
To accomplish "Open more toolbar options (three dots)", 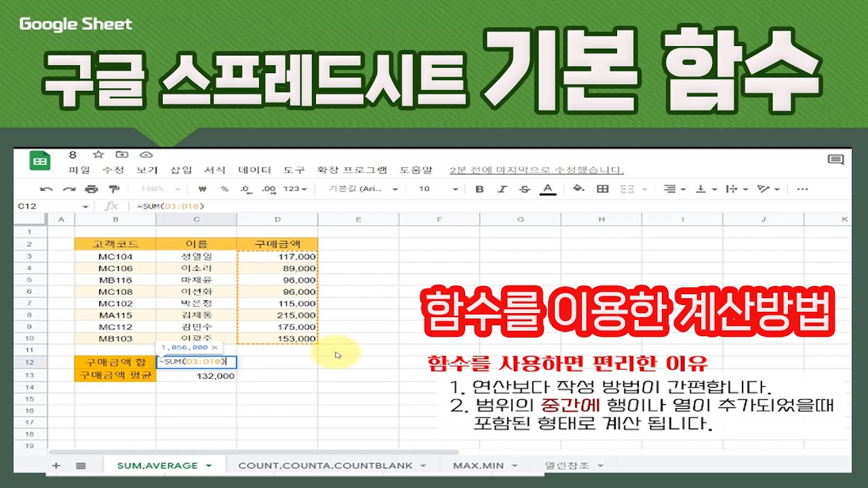I will [x=802, y=189].
